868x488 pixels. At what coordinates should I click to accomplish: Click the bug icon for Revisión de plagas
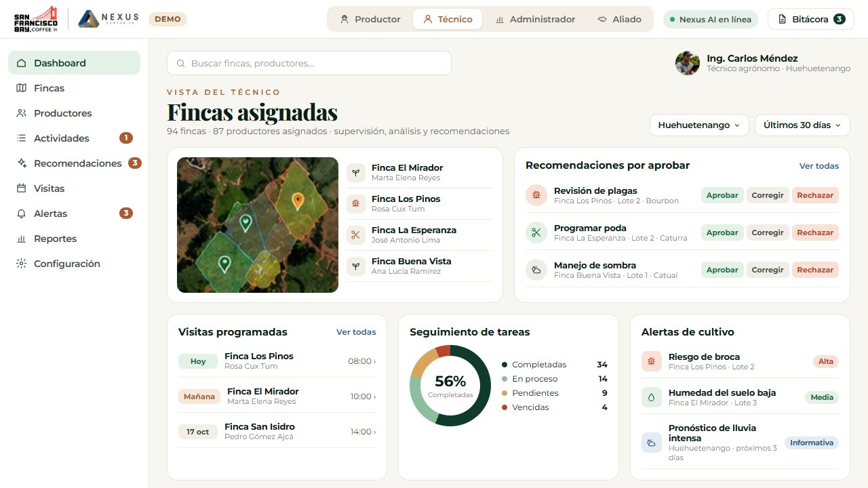pos(536,195)
